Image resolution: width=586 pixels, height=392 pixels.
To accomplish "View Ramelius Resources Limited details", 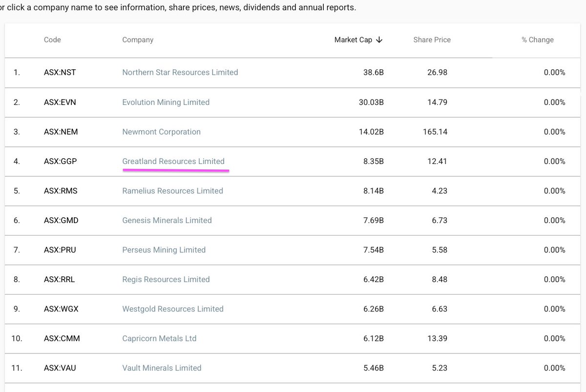I will [172, 191].
